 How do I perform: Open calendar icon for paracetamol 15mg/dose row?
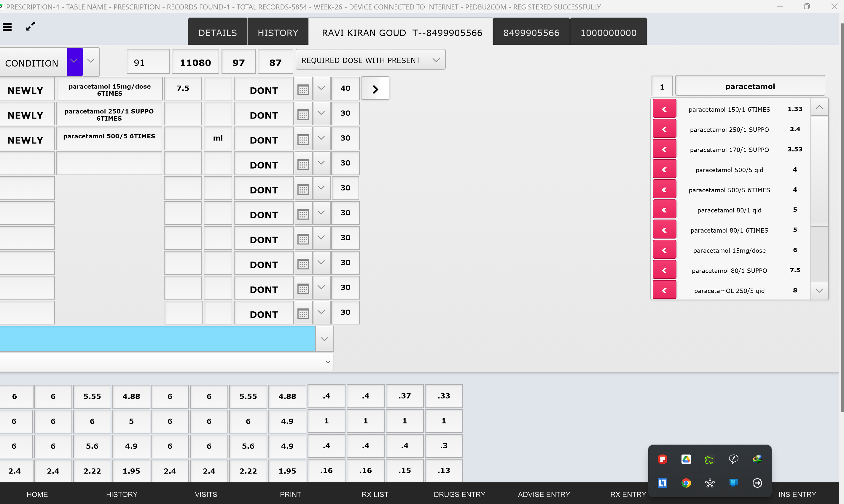(x=303, y=90)
